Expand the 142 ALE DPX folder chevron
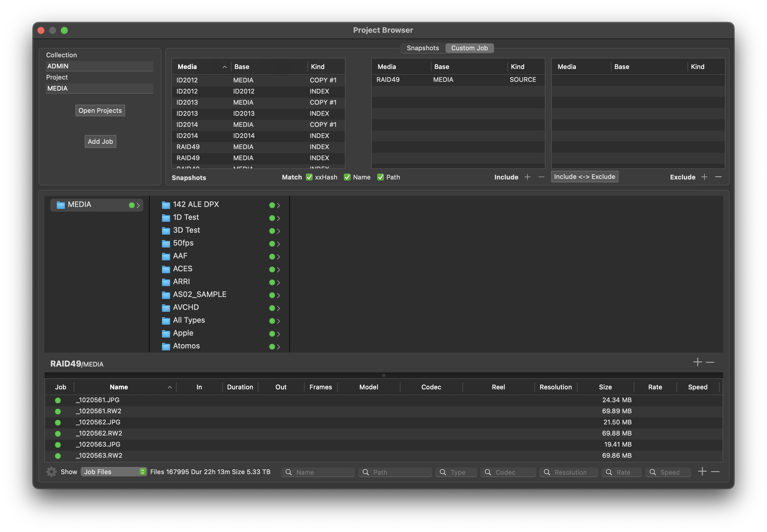The width and height of the screenshot is (767, 532). click(x=278, y=205)
